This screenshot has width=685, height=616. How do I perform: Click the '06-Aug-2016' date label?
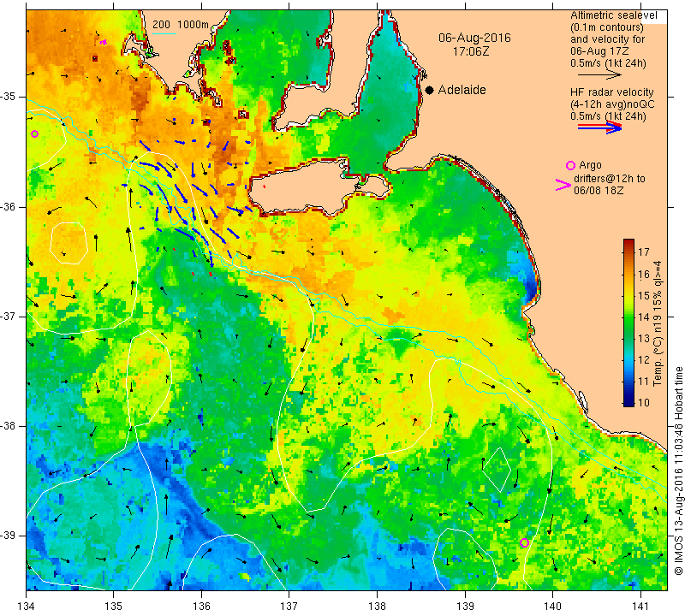point(474,38)
